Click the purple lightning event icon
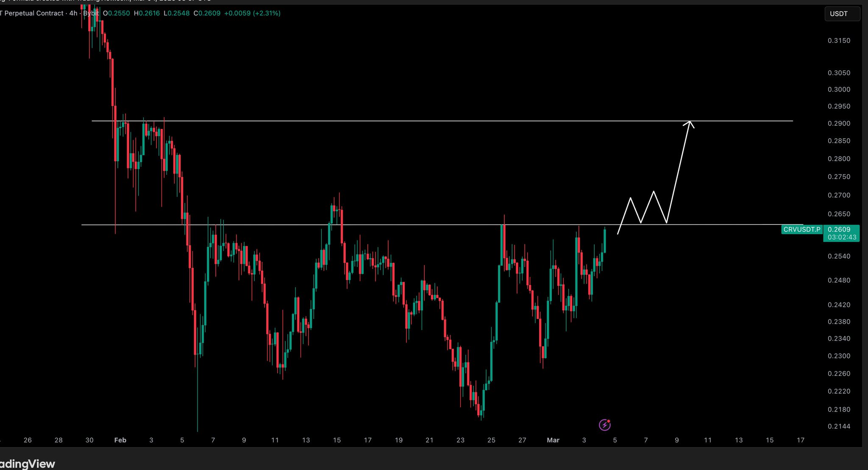868x470 pixels. (x=604, y=425)
